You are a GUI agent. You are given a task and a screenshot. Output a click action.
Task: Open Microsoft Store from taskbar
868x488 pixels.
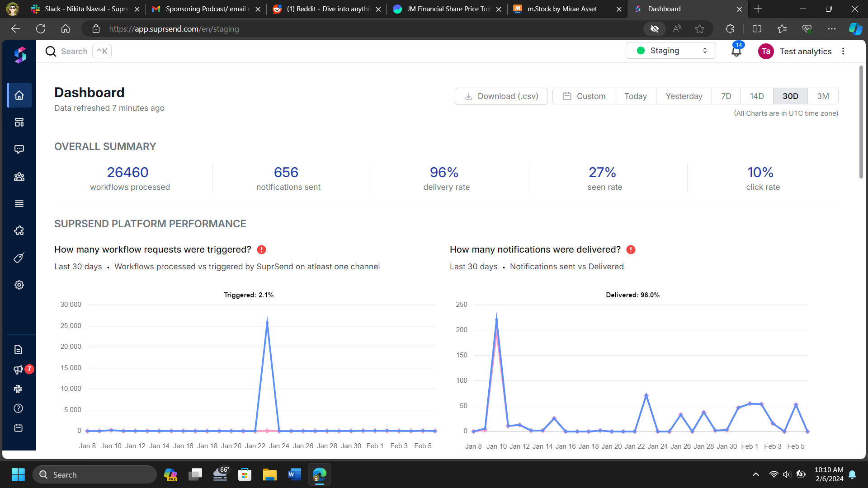(x=245, y=474)
